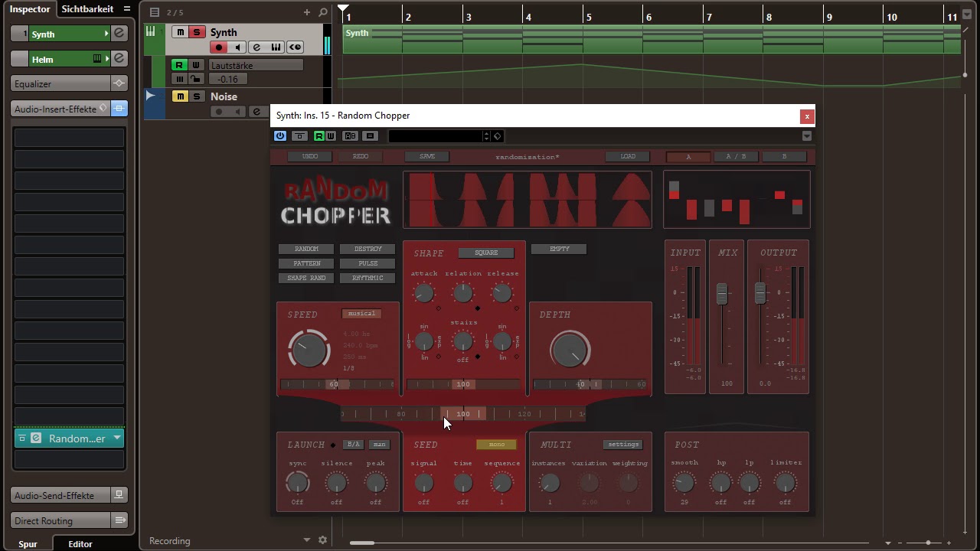Toggle Audio-Send-Effekte bypass icon

[x=119, y=495]
